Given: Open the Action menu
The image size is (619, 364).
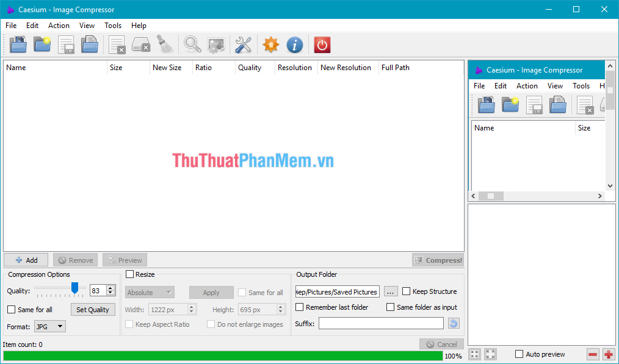Looking at the screenshot, I should pos(59,26).
